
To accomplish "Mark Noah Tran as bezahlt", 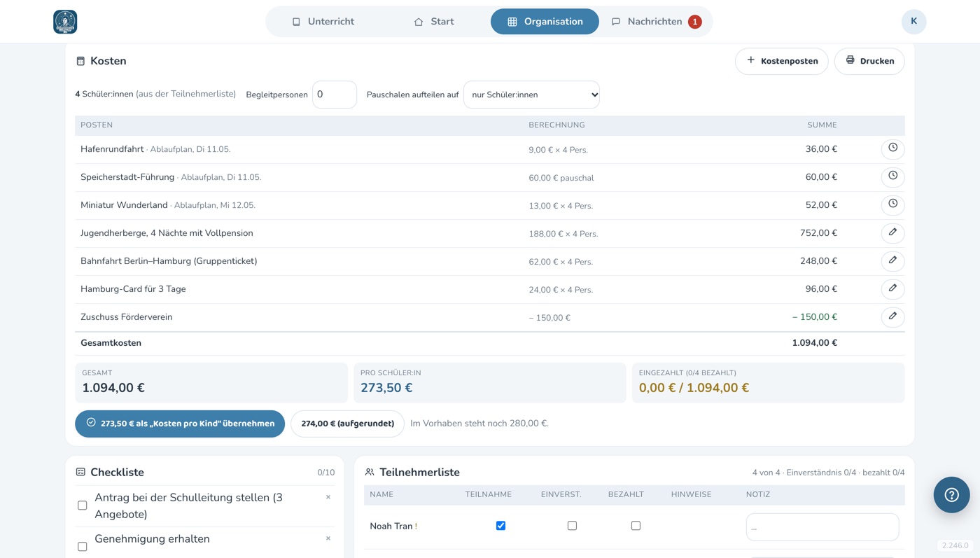I will pyautogui.click(x=636, y=526).
